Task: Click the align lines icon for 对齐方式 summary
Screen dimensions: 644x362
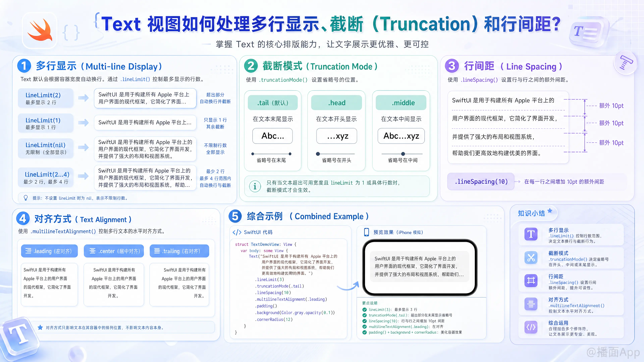Action: click(x=531, y=304)
